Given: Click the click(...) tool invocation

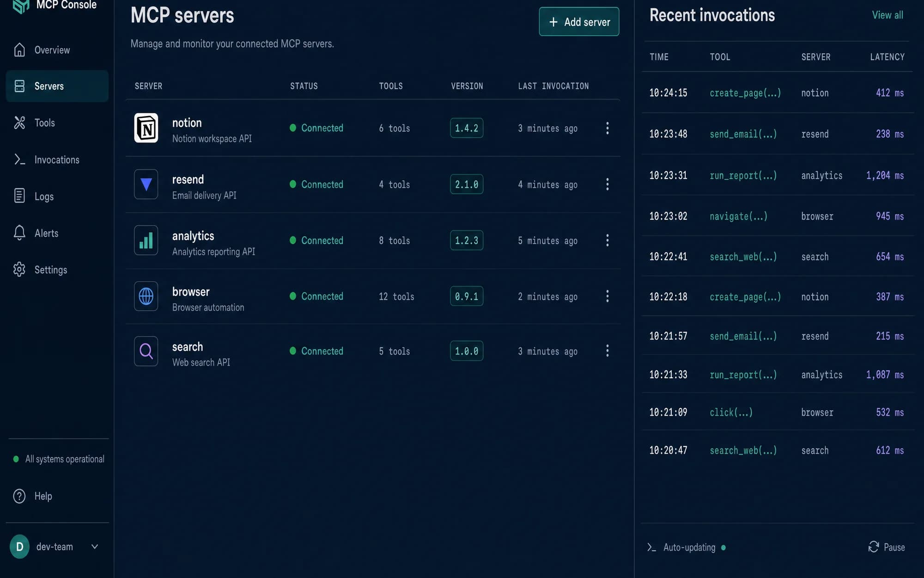Looking at the screenshot, I should [731, 412].
